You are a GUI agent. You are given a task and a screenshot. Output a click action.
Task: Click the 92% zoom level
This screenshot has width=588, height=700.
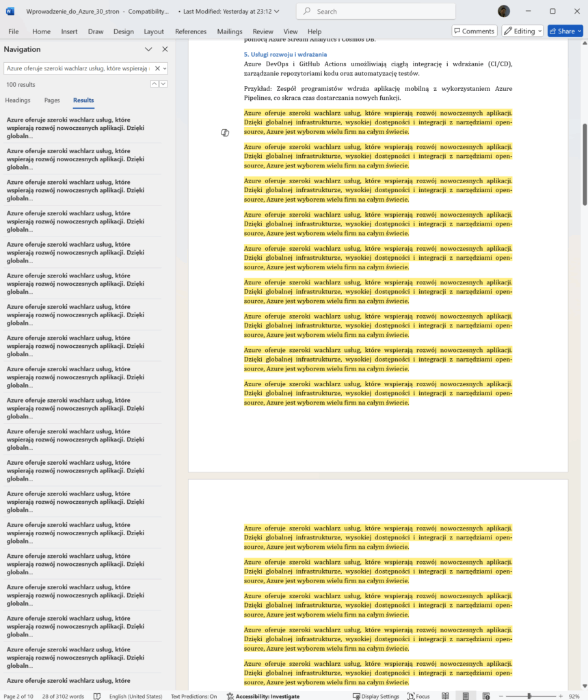pos(574,696)
